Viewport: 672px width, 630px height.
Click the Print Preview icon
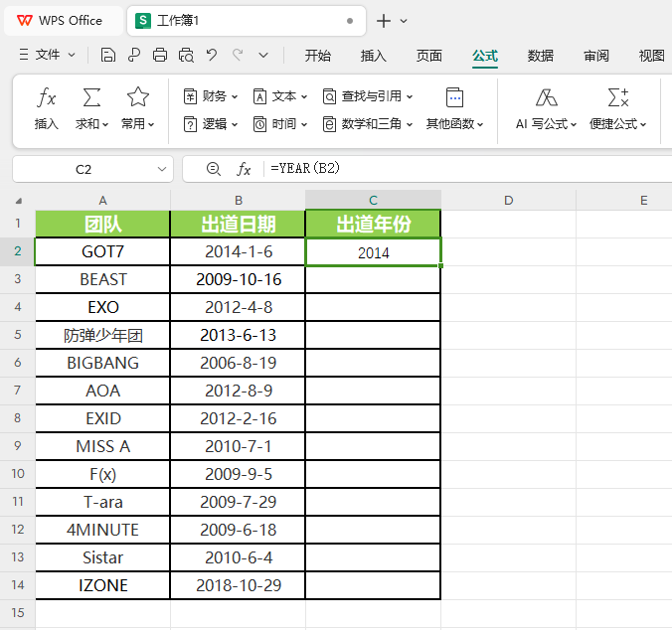pyautogui.click(x=186, y=56)
